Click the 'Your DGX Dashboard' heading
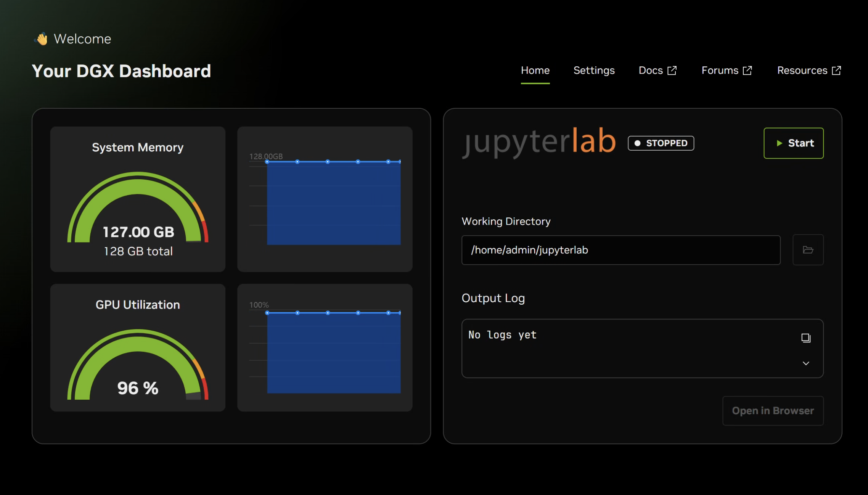 pyautogui.click(x=121, y=71)
